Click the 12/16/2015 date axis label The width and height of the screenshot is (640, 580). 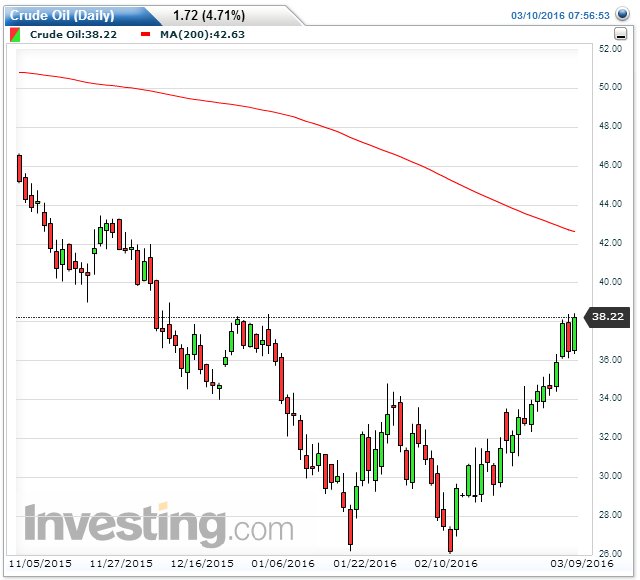pyautogui.click(x=202, y=564)
